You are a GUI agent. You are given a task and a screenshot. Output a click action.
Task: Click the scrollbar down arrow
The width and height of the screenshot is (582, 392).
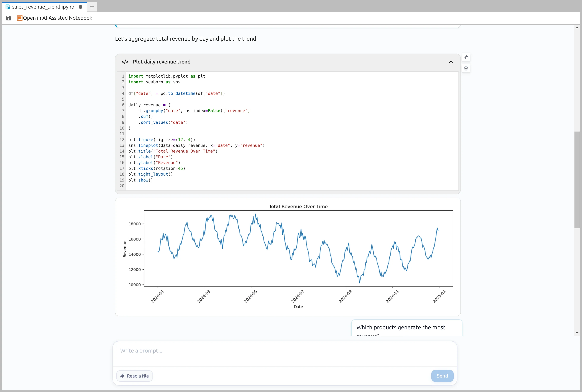click(577, 333)
